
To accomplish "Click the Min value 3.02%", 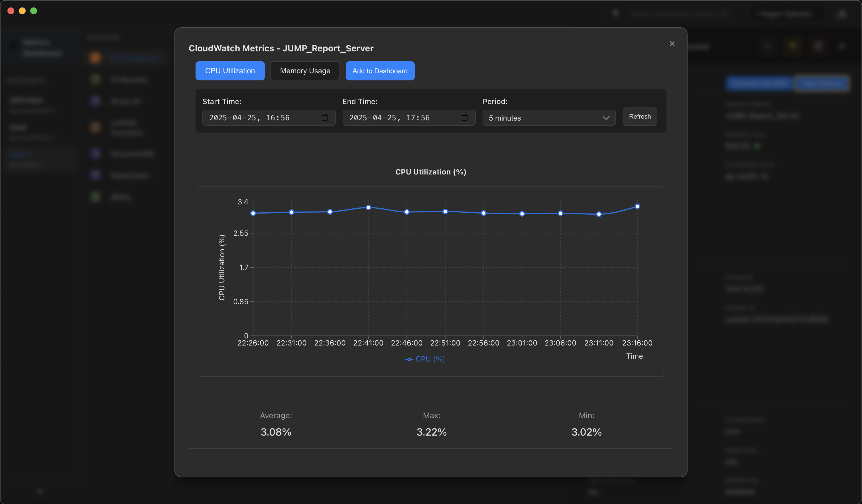I will click(x=587, y=432).
